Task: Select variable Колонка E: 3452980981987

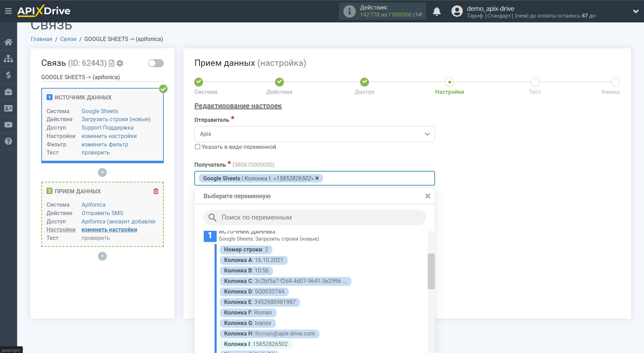Action: [x=260, y=302]
